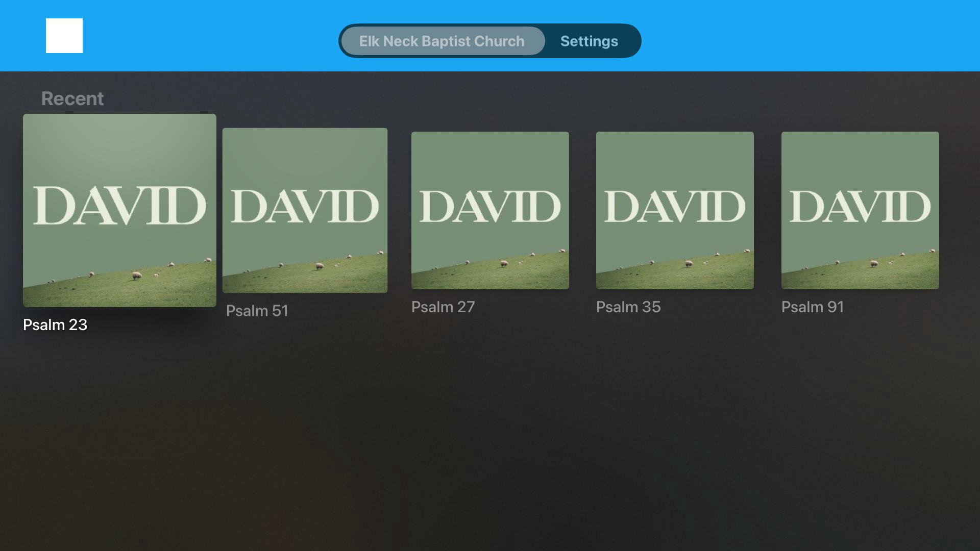
Task: Select the Psalm 91 sermon artwork
Action: click(860, 210)
